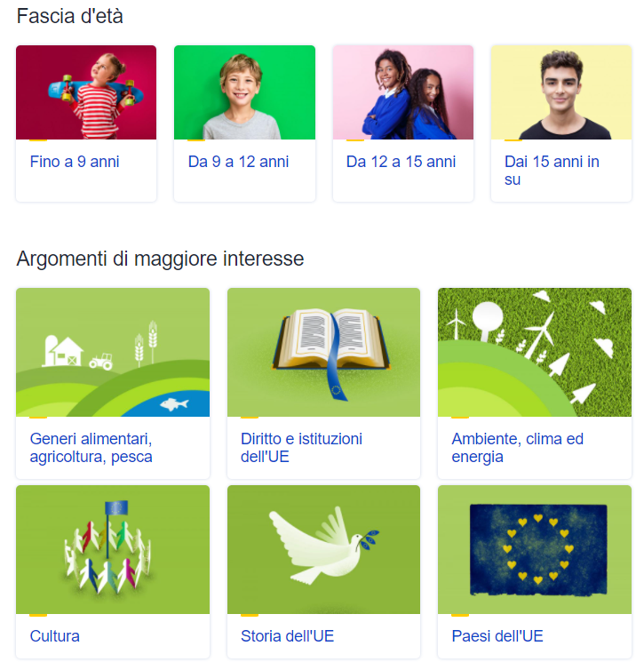
Task: Click the white dove illustration
Action: [323, 549]
